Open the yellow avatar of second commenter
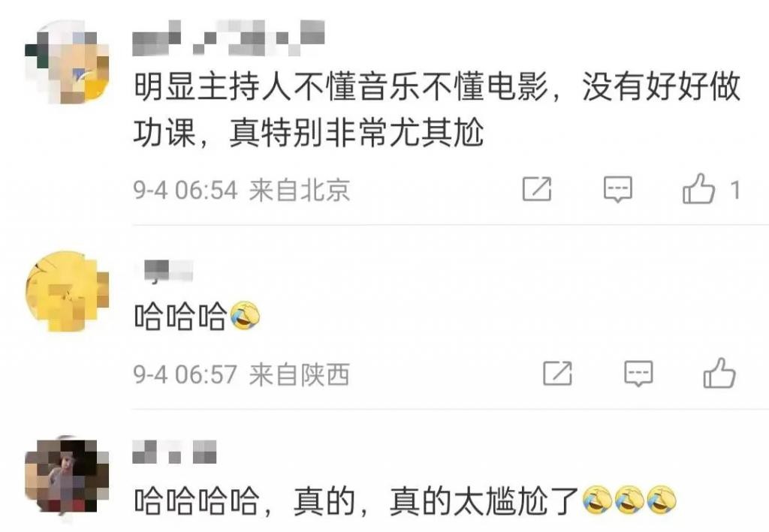The image size is (769, 532). [67, 292]
